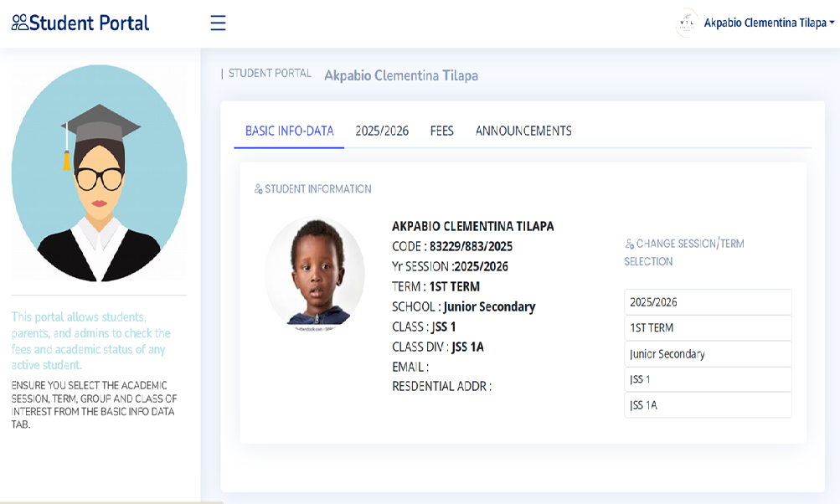Viewport: 840px width, 504px height.
Task: Click the school logo avatar in header
Action: point(687,23)
